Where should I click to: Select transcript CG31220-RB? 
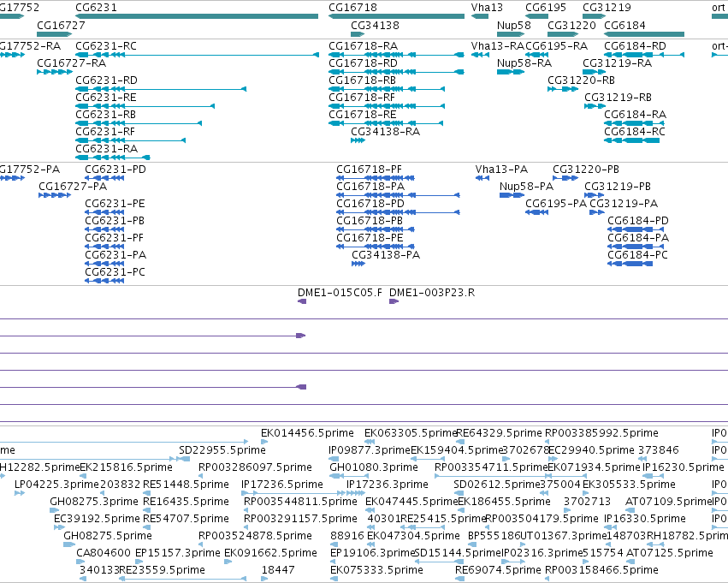pos(563,89)
